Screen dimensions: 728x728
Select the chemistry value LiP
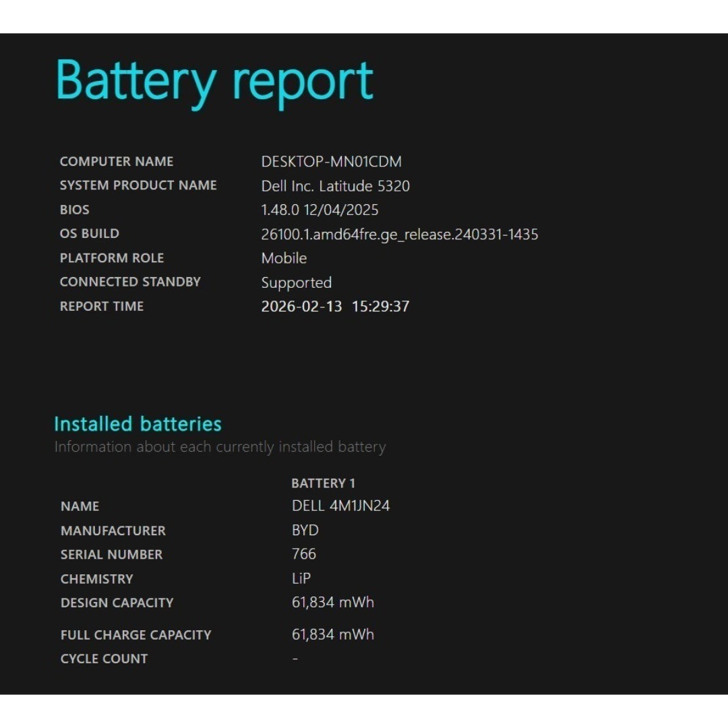coord(301,578)
